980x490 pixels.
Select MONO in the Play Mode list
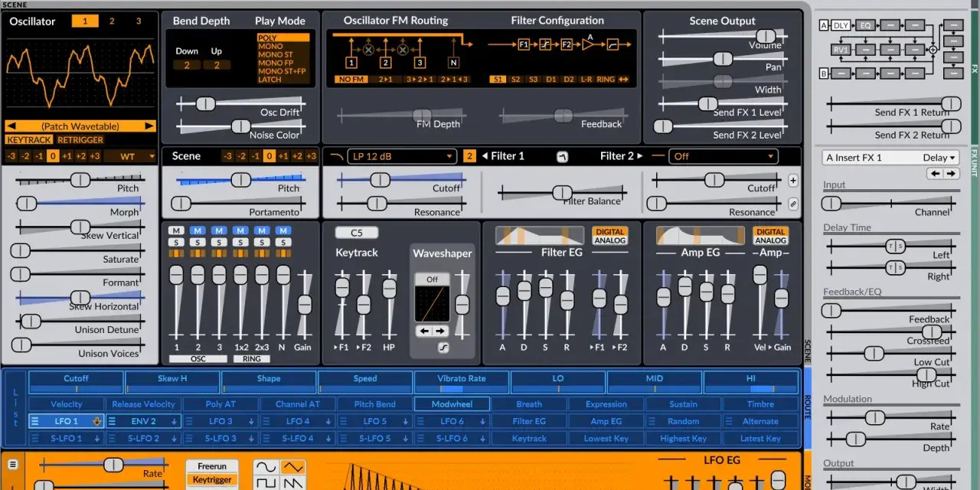[x=270, y=47]
